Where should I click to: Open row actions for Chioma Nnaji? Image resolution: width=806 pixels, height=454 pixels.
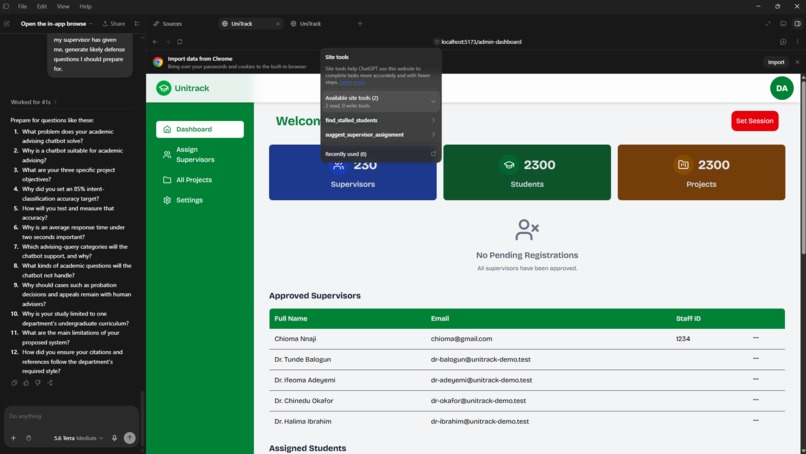pyautogui.click(x=756, y=338)
